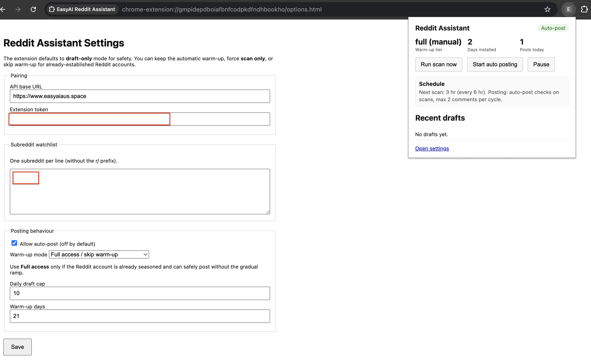Click the Pairing section legend
Screen dimensions: 591x364
click(x=19, y=76)
